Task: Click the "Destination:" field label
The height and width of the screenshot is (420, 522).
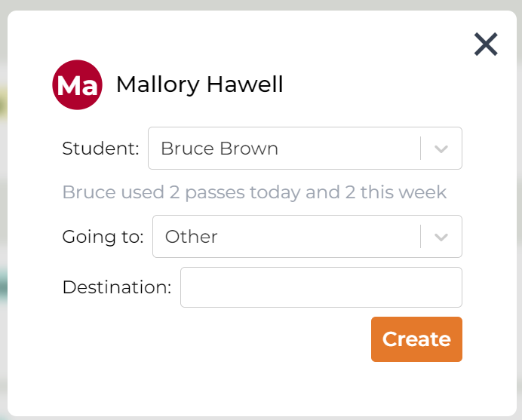Action: tap(117, 287)
